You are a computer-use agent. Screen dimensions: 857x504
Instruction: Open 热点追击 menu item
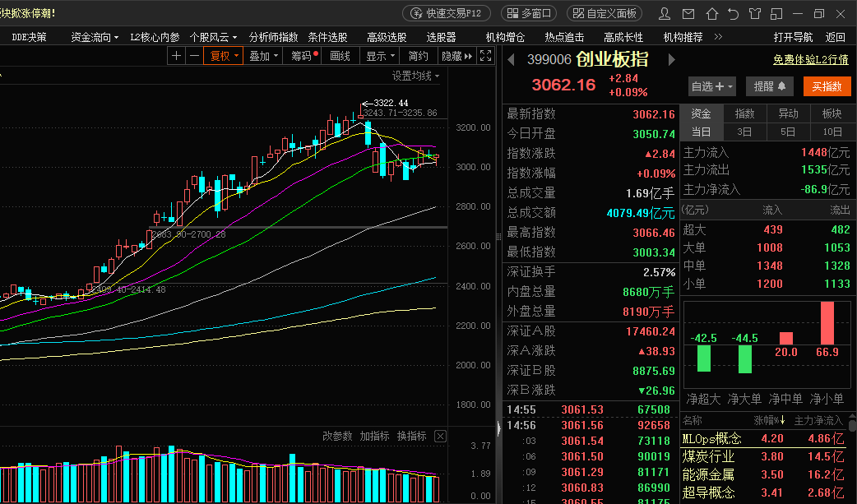click(564, 37)
